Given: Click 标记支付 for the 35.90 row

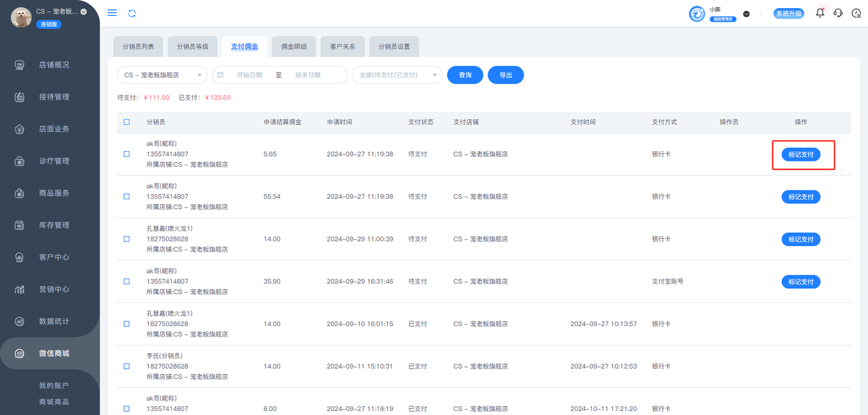Looking at the screenshot, I should [801, 281].
